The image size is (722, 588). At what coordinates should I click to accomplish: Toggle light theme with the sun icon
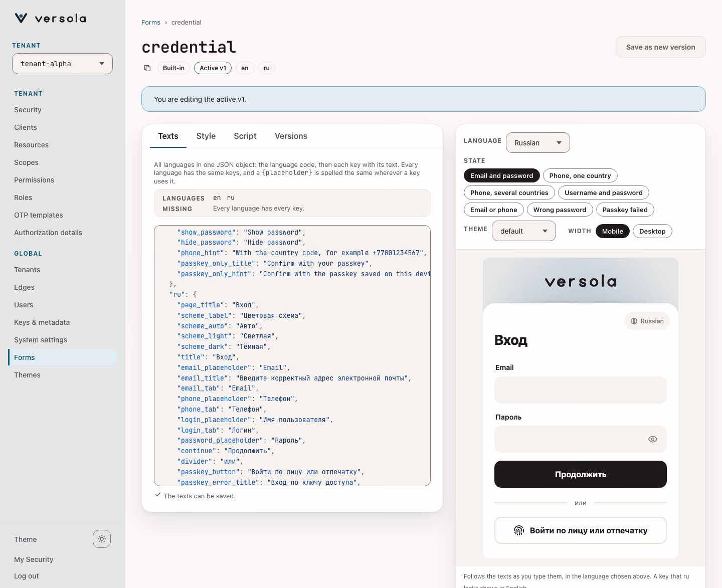[x=102, y=539]
